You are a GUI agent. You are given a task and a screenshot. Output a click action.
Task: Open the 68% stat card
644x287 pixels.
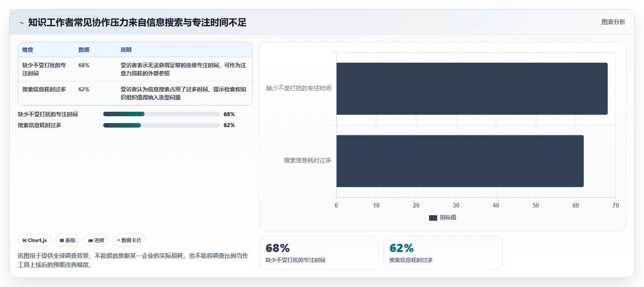coord(319,252)
